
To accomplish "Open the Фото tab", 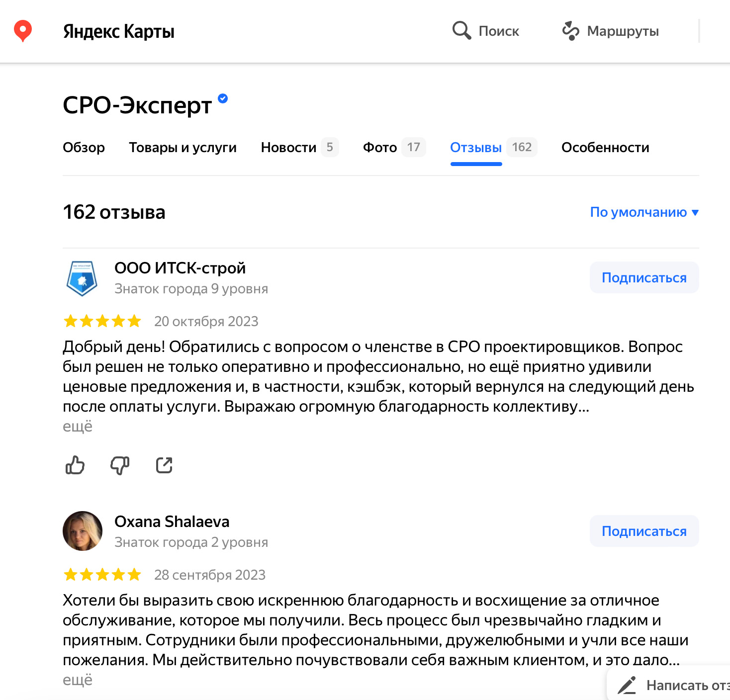I will (394, 147).
